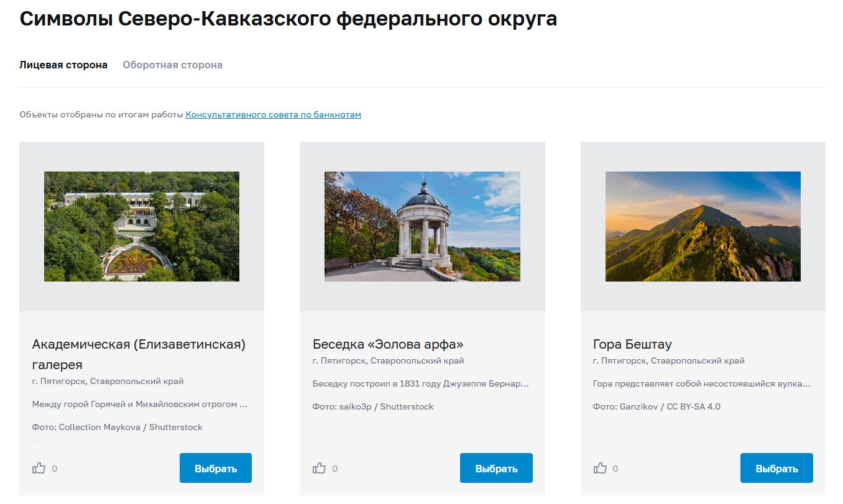Click the Гора Бештау title
843x504 pixels.
click(632, 344)
